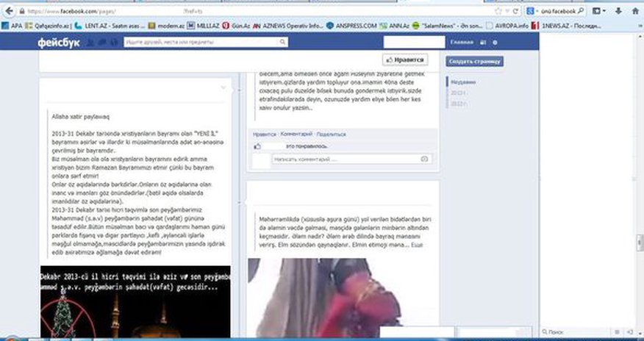Read text 'Allaha xatir paylawaq'
This screenshot has width=644, height=341.
(81, 117)
